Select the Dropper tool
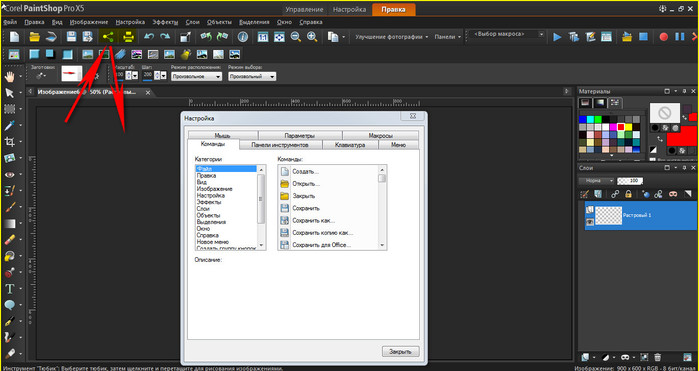The image size is (699, 371). [x=10, y=126]
